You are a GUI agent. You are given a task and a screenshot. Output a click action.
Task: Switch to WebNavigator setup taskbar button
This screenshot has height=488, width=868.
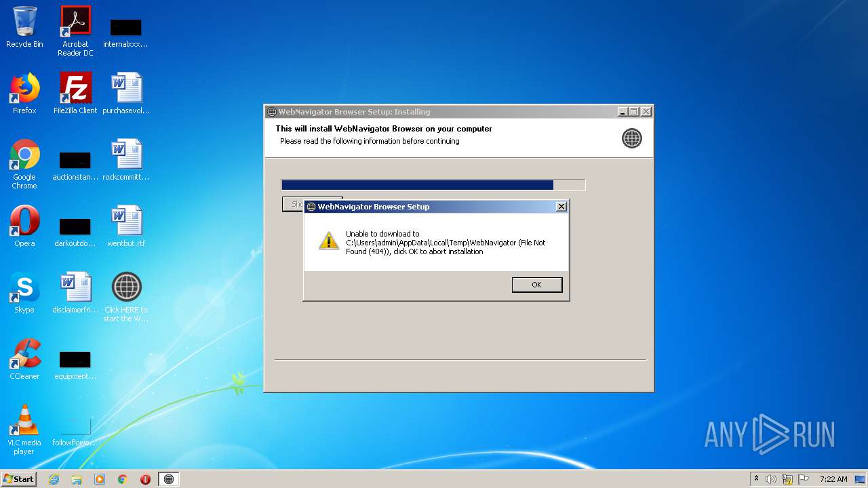[169, 479]
